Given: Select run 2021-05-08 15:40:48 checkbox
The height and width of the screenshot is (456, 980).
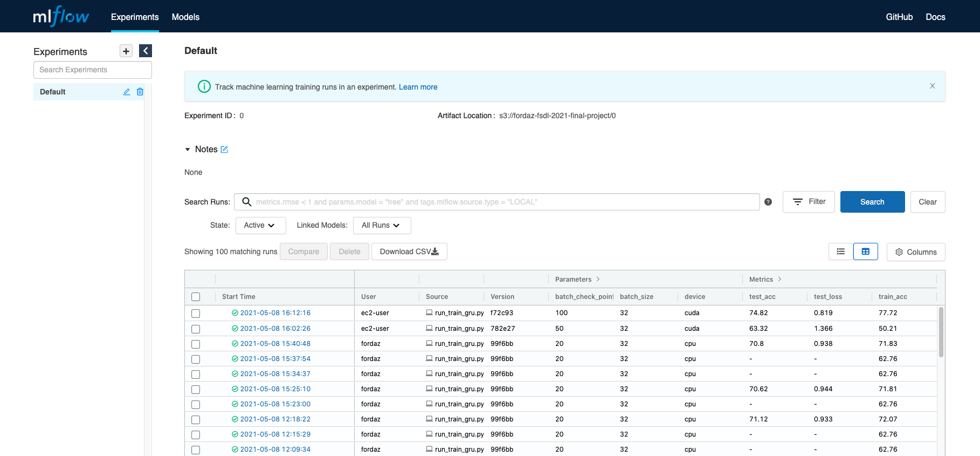Looking at the screenshot, I should [196, 344].
